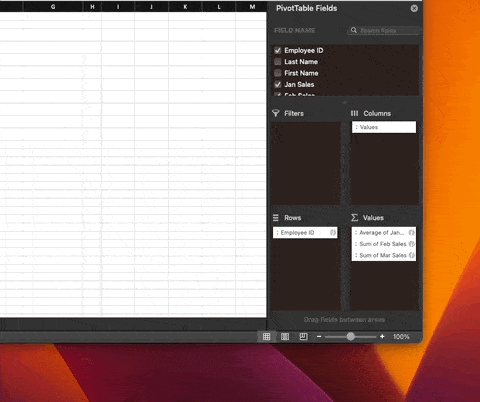Select column K header
Image resolution: width=480 pixels, height=402 pixels.
(185, 6)
